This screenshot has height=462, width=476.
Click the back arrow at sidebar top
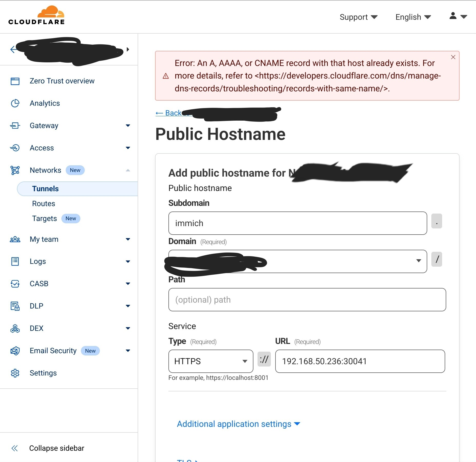click(13, 49)
